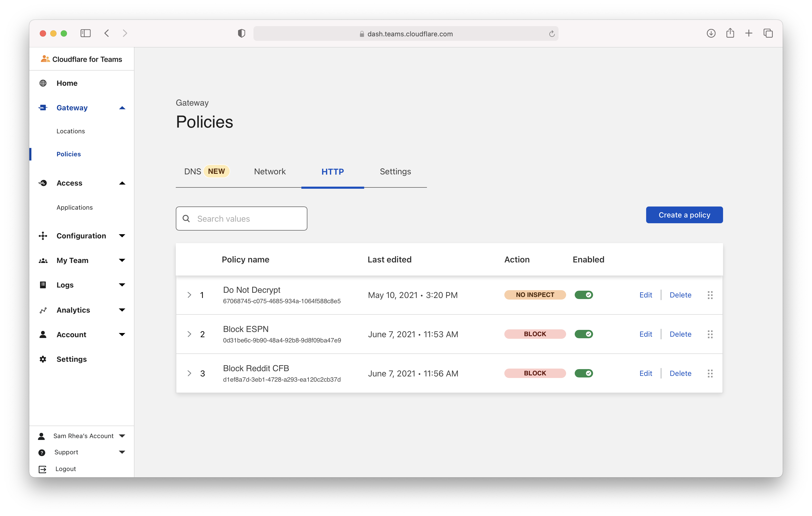Delete the Block Reddit CFB policy
The width and height of the screenshot is (812, 516).
point(680,373)
